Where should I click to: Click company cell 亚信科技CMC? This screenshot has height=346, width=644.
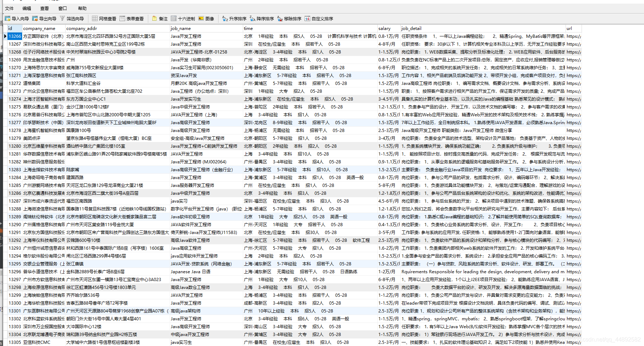tap(44, 342)
